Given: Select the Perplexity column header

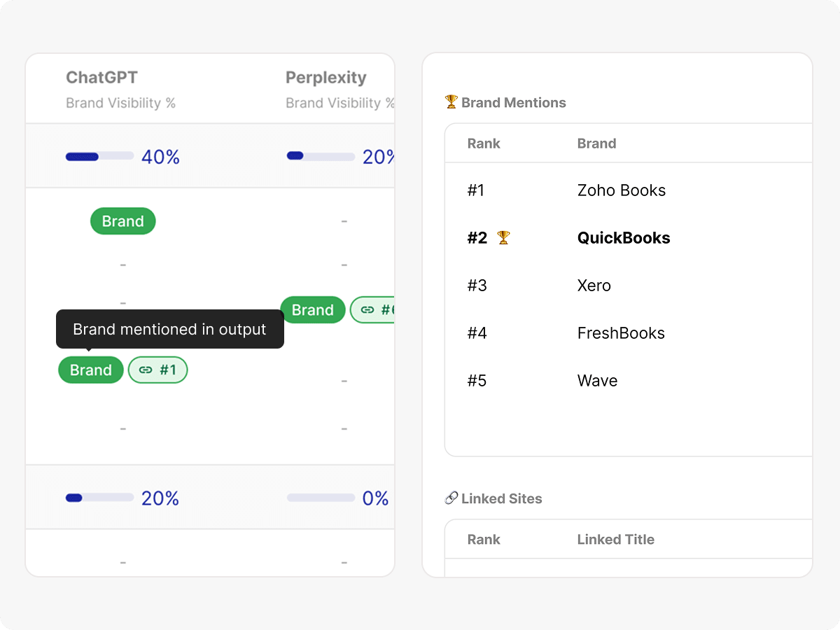Looking at the screenshot, I should pyautogui.click(x=325, y=78).
